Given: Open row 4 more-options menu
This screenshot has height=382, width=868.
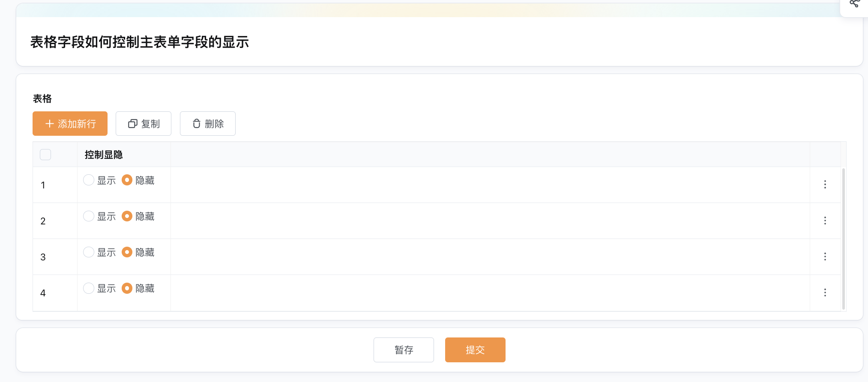Looking at the screenshot, I should tap(825, 292).
